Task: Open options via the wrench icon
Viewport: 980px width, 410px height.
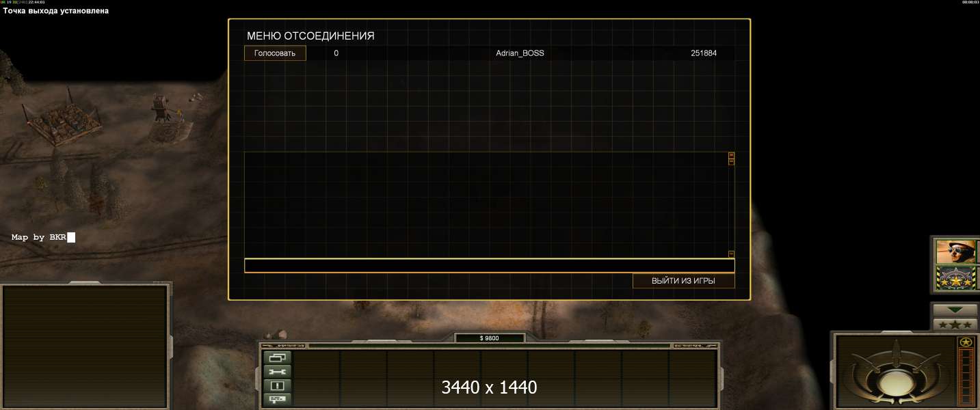Action: (x=278, y=372)
